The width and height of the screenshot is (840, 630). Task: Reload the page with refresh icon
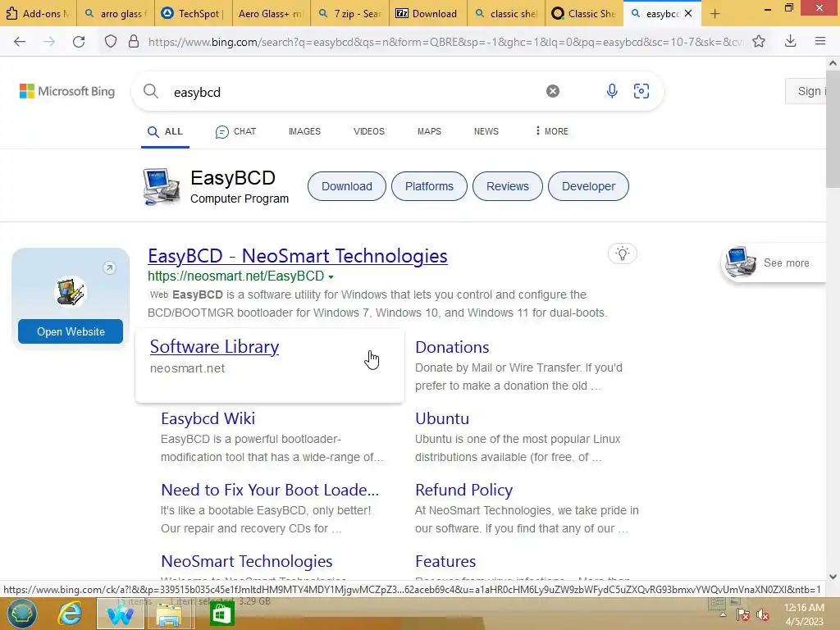pos(79,41)
